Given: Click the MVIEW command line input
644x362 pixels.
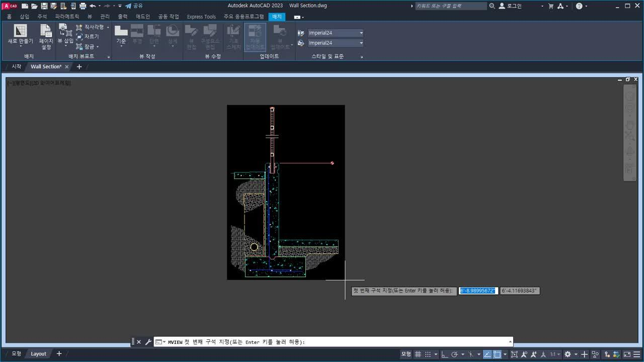Looking at the screenshot, I should (334, 342).
